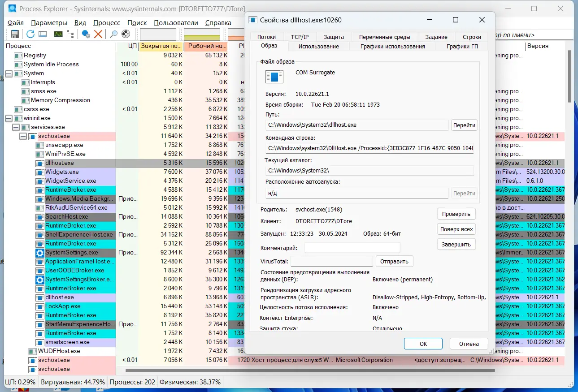This screenshot has width=578, height=392.
Task: Click Отмена to dismiss the properties dialog
Action: point(469,344)
